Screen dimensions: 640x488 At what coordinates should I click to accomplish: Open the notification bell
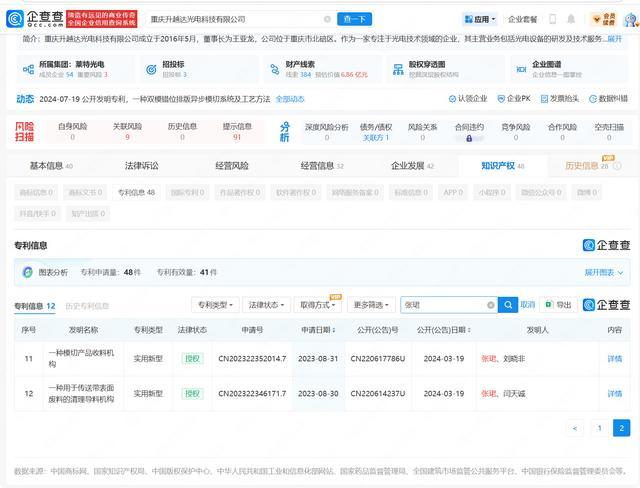click(571, 19)
